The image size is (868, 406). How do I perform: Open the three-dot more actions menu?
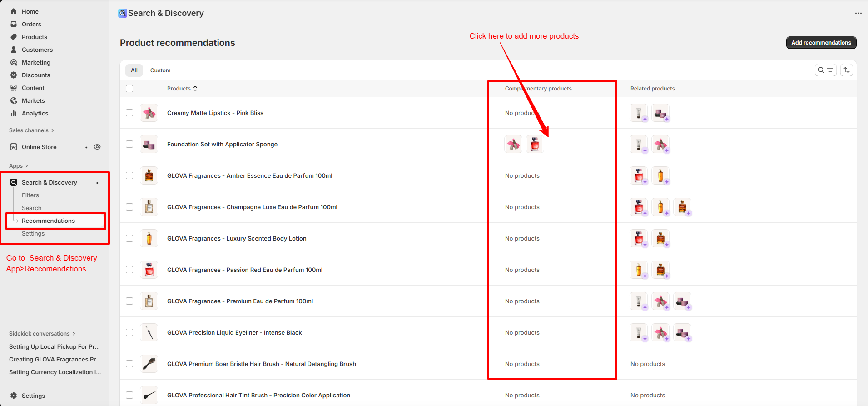click(858, 13)
